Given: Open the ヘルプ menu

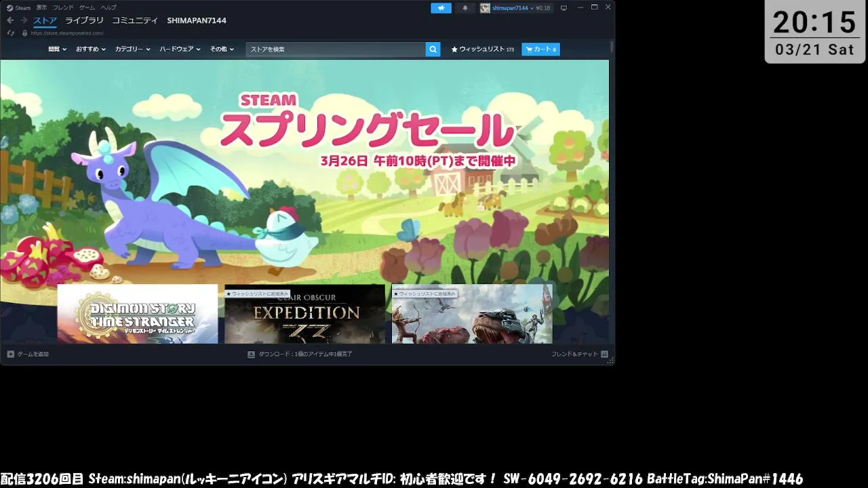Looking at the screenshot, I should pos(108,7).
